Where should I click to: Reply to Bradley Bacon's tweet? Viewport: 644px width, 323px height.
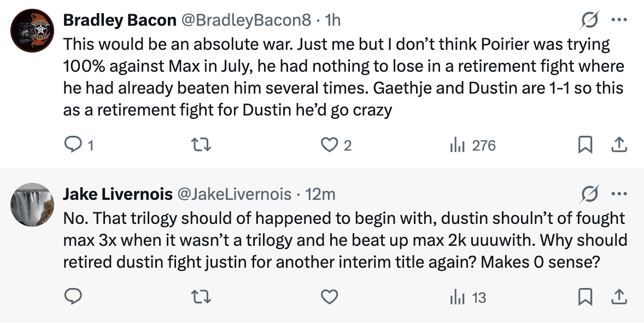click(x=73, y=145)
